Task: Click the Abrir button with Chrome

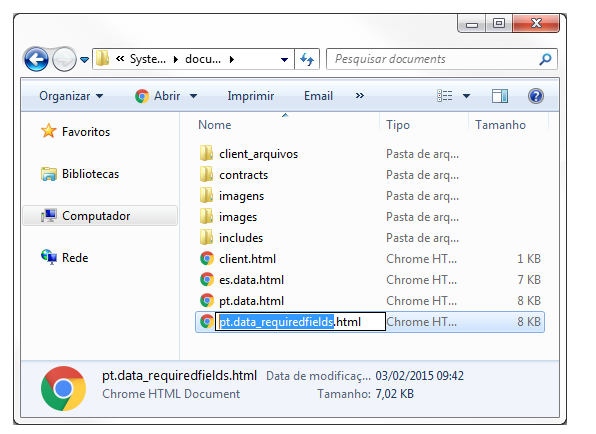Action: (158, 96)
